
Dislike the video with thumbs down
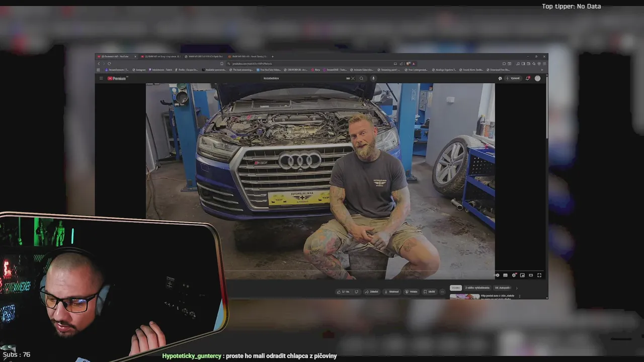point(357,292)
